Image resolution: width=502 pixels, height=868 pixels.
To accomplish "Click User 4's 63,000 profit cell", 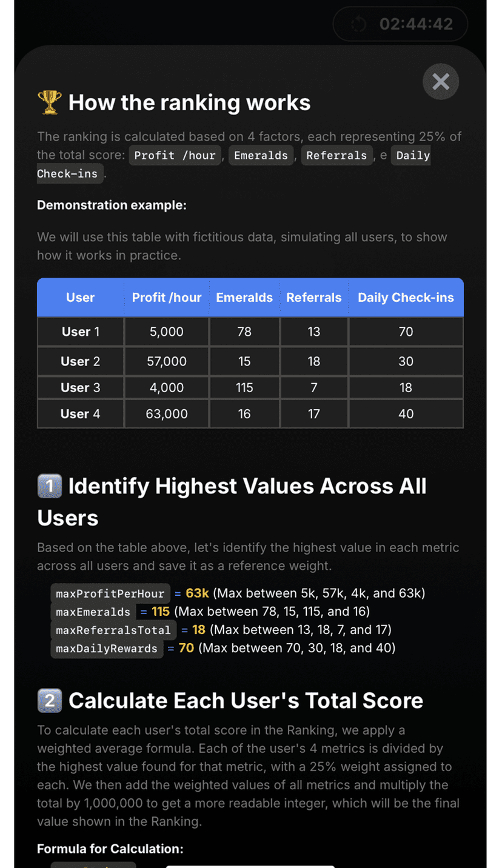I will [167, 414].
